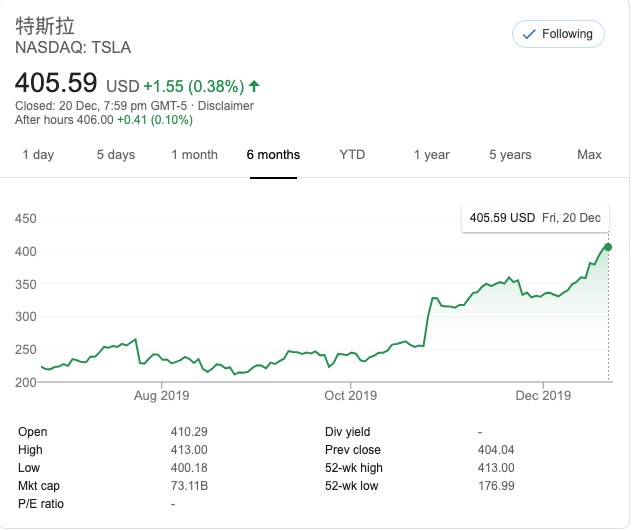Click the 52-wk high label
This screenshot has height=530, width=632.
354,468
